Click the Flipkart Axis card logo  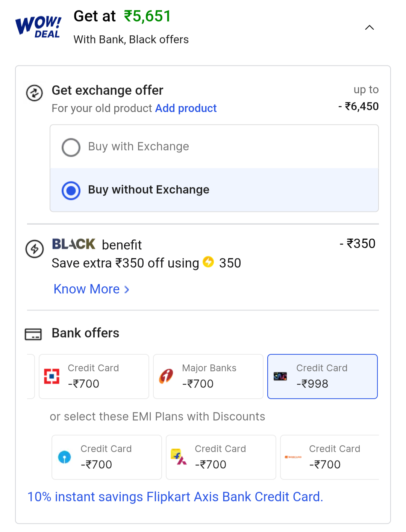point(179,457)
